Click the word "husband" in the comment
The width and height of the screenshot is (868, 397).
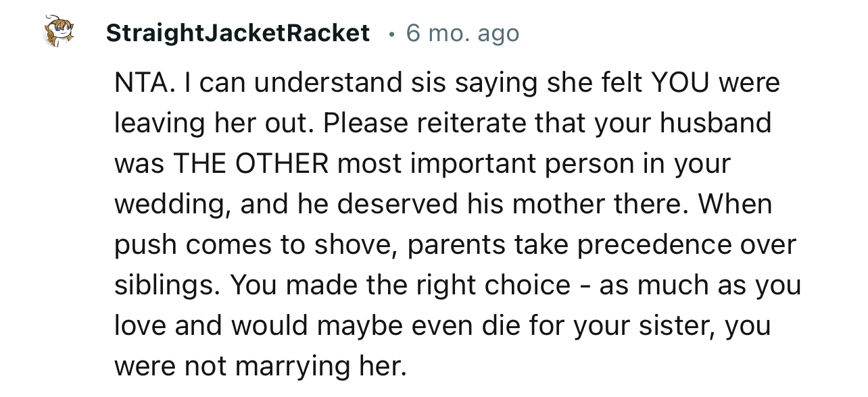(x=716, y=123)
